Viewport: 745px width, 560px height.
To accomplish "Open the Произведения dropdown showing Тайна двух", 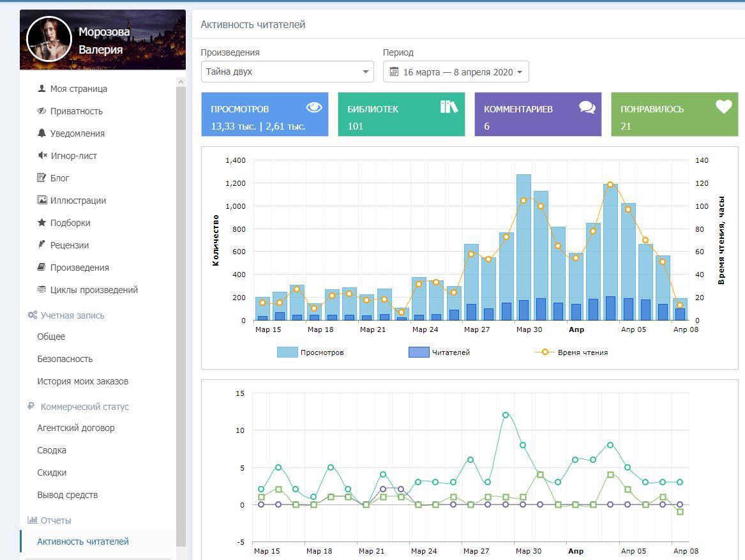I will click(287, 72).
